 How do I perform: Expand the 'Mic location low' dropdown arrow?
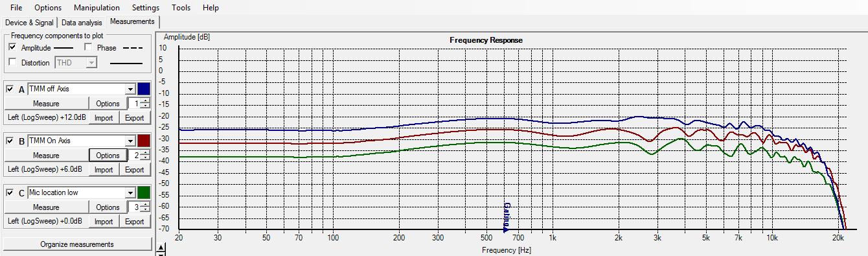130,193
